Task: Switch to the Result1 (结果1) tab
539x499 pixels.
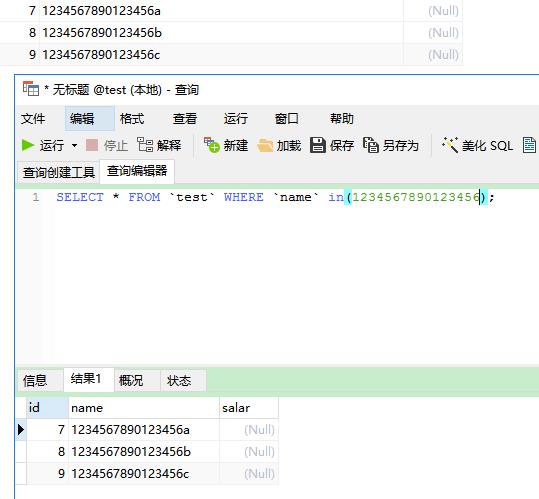Action: (x=89, y=379)
